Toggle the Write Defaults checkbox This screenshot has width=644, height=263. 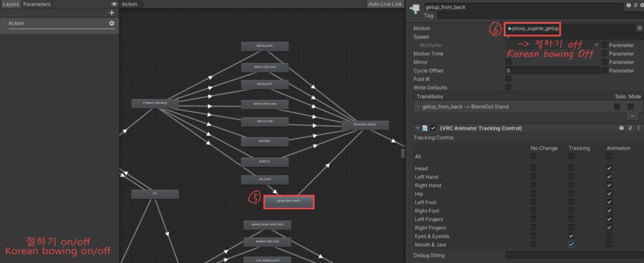click(508, 87)
